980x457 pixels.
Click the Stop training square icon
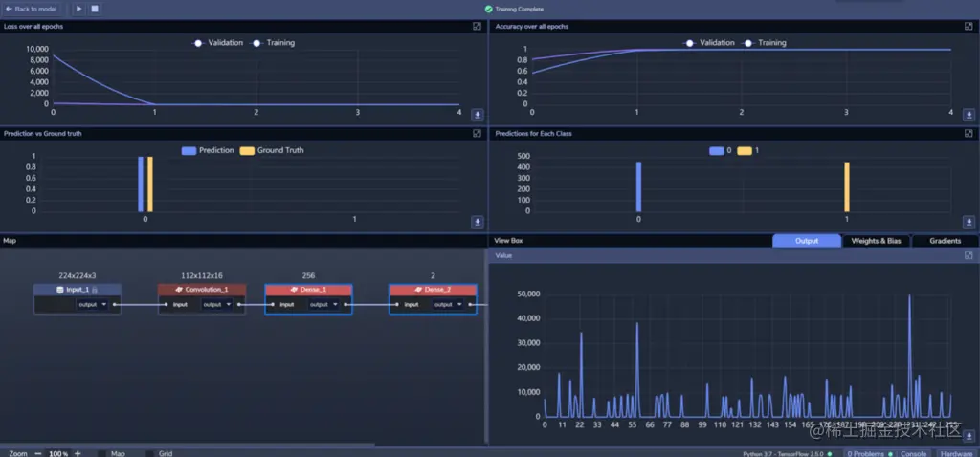pos(95,9)
